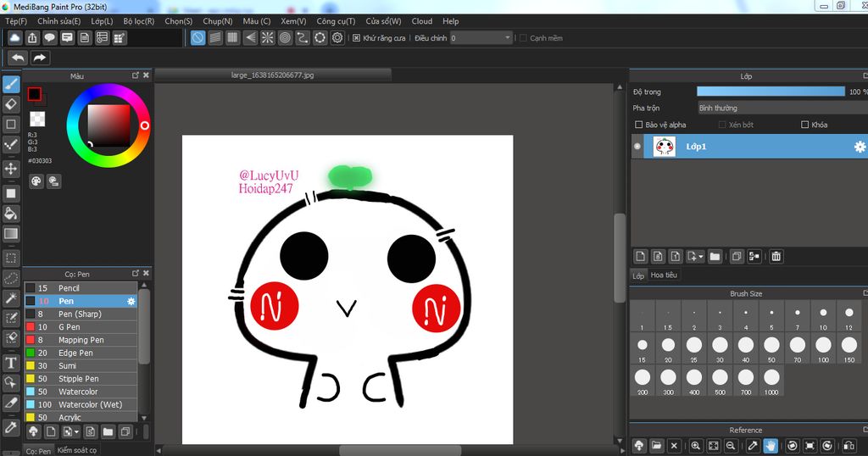Expand add-brush dropdown in brush panel
Viewport: 868px width, 456px height.
[76, 431]
